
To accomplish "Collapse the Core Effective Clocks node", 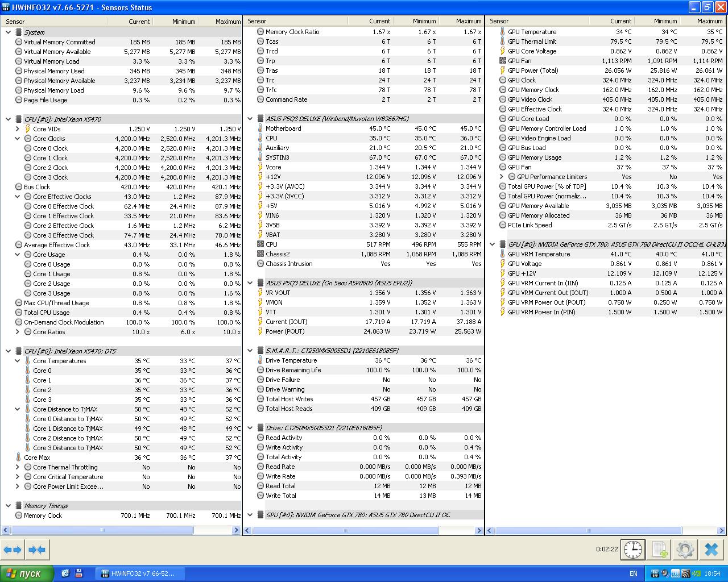I will coord(18,197).
